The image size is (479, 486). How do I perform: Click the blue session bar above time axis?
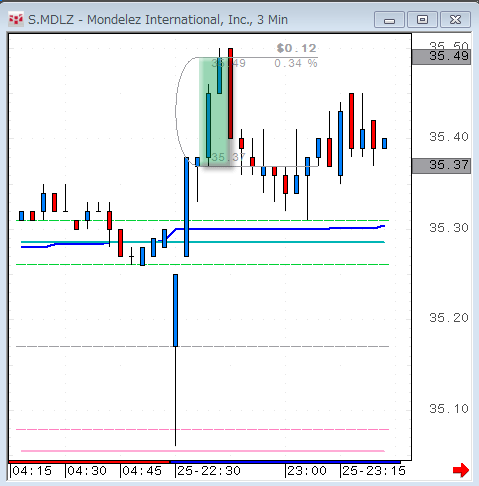[285, 462]
